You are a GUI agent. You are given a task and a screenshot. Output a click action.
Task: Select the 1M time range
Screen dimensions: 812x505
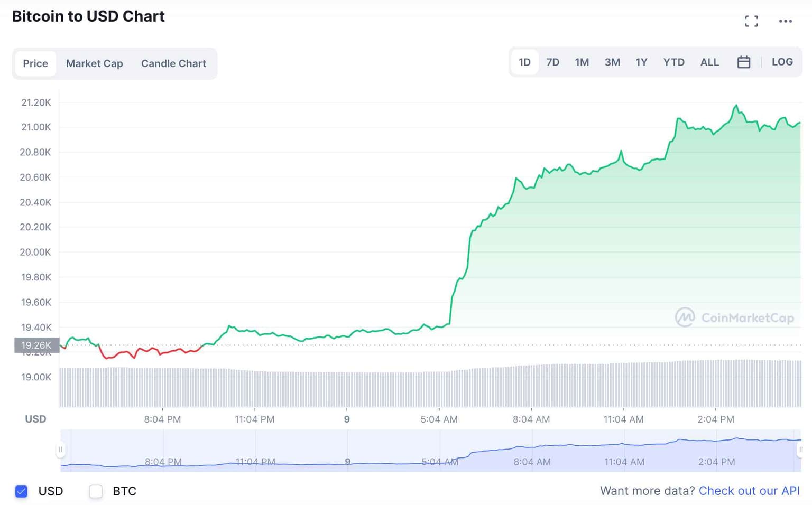[x=582, y=62]
